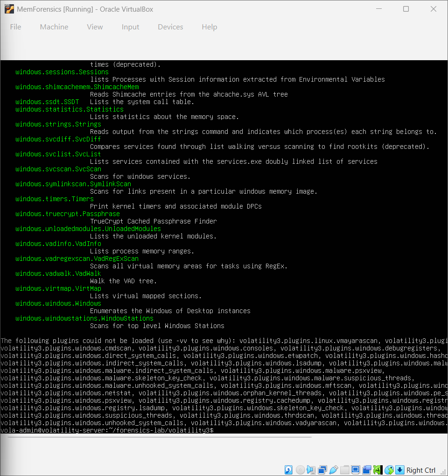448x476 pixels.
Task: Click windows.svclist.SvcList plugin name
Action: pos(58,154)
